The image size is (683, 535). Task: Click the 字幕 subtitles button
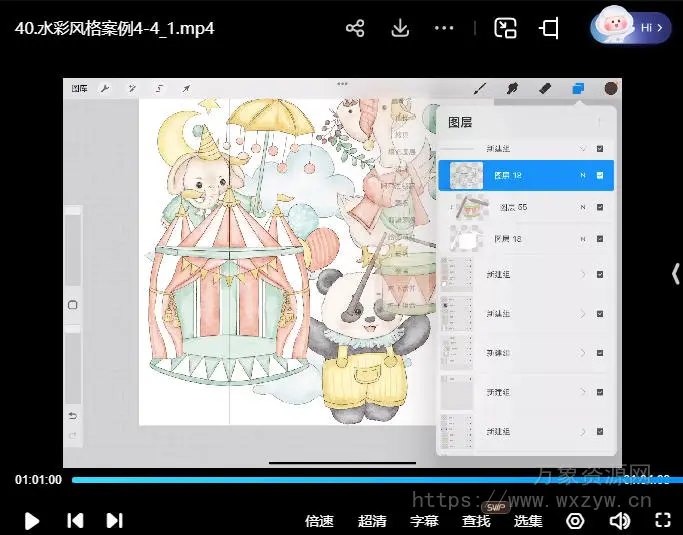coord(424,521)
